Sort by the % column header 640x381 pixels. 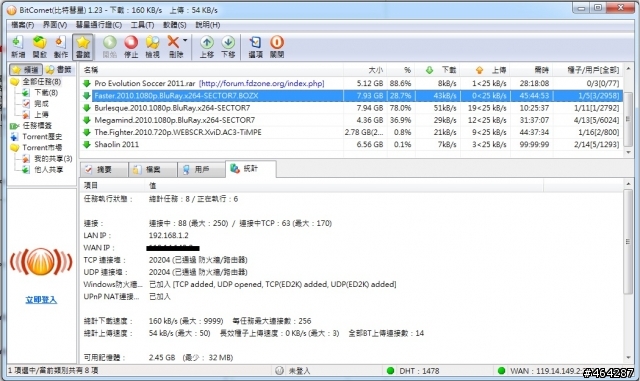(401, 70)
